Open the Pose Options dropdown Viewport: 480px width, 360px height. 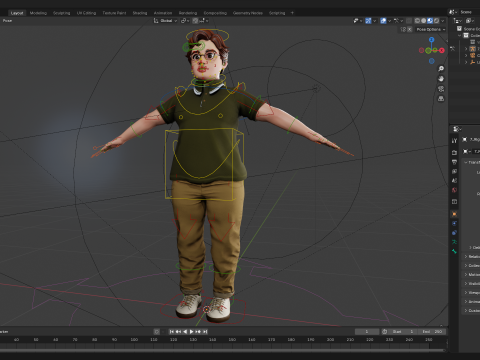[431, 29]
